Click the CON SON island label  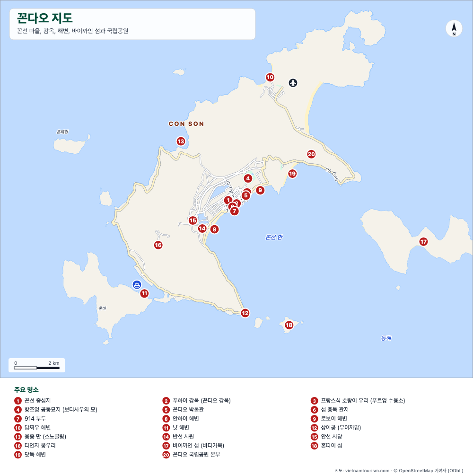pos(186,124)
